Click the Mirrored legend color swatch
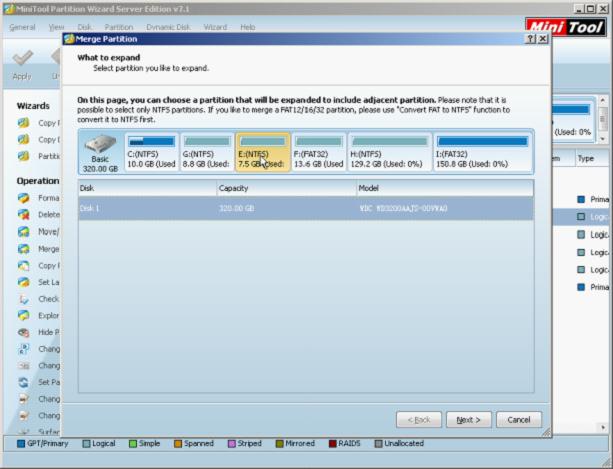The image size is (613, 469). pos(280,444)
